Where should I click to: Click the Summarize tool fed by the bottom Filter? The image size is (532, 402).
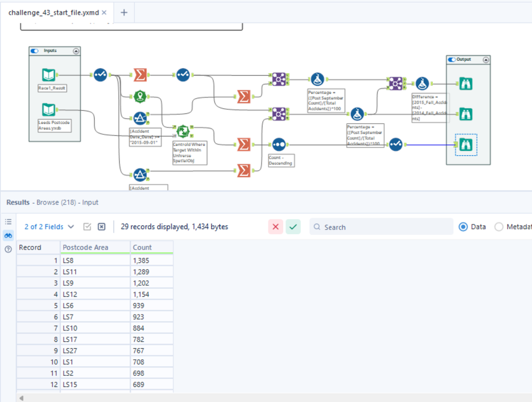[244, 171]
